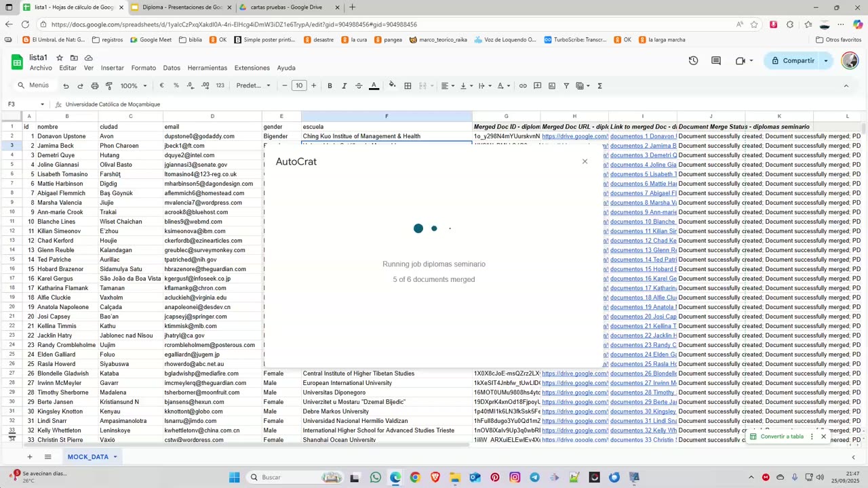Image resolution: width=868 pixels, height=488 pixels.
Task: Open WhatsApp from the taskbar
Action: pos(376,477)
